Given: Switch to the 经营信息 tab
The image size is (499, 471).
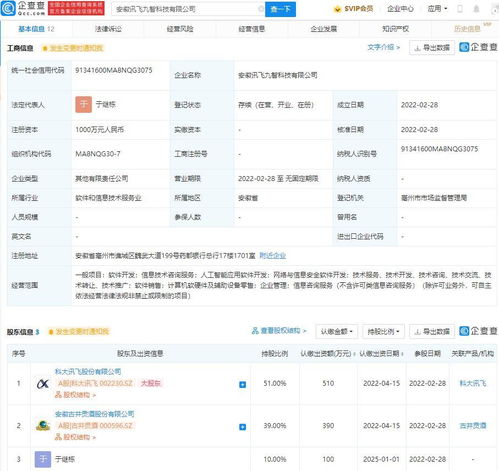Looking at the screenshot, I should click(x=252, y=29).
